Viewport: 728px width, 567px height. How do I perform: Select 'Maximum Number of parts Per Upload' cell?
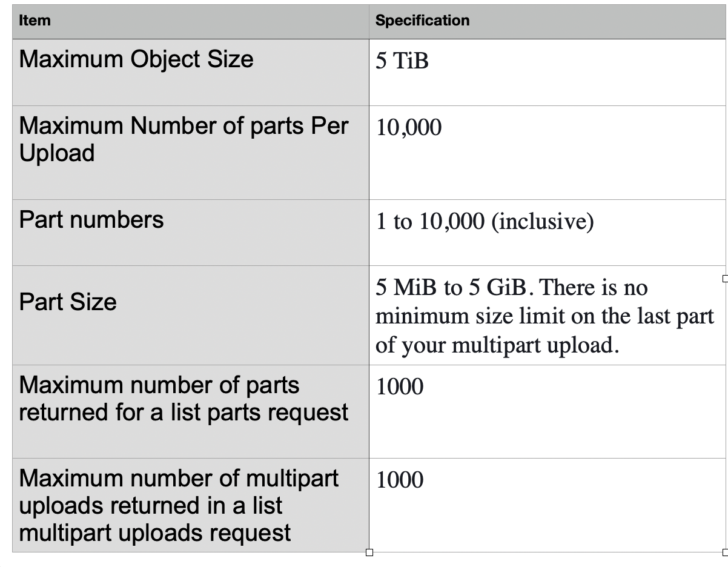point(190,153)
